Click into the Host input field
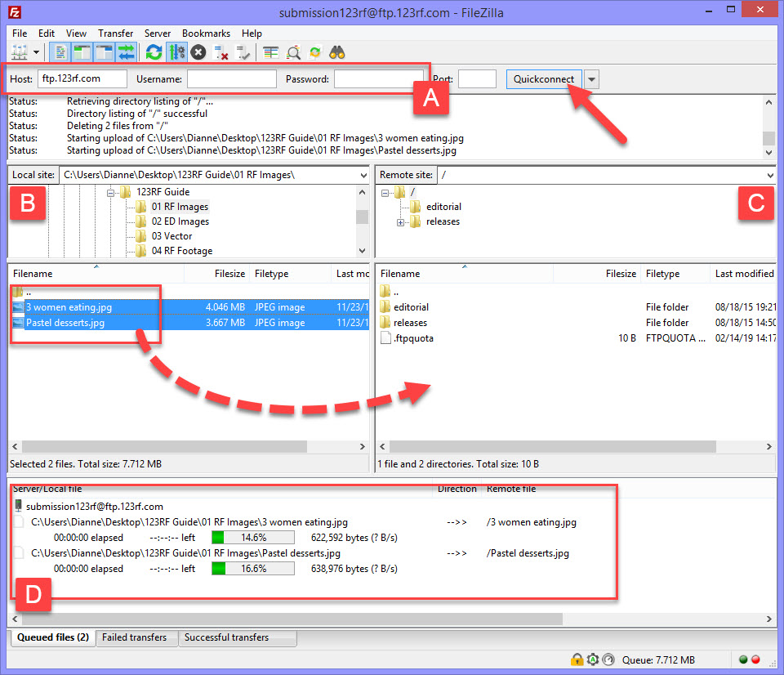 82,78
